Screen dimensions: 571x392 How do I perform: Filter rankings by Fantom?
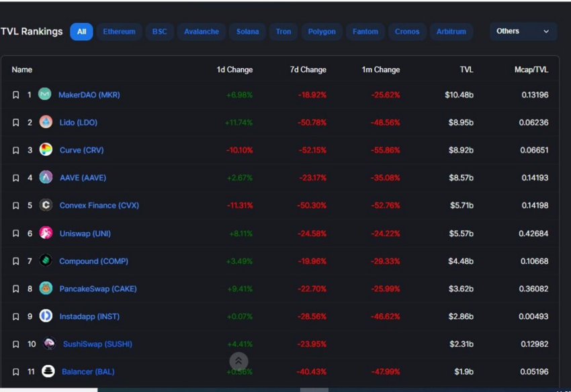click(365, 32)
